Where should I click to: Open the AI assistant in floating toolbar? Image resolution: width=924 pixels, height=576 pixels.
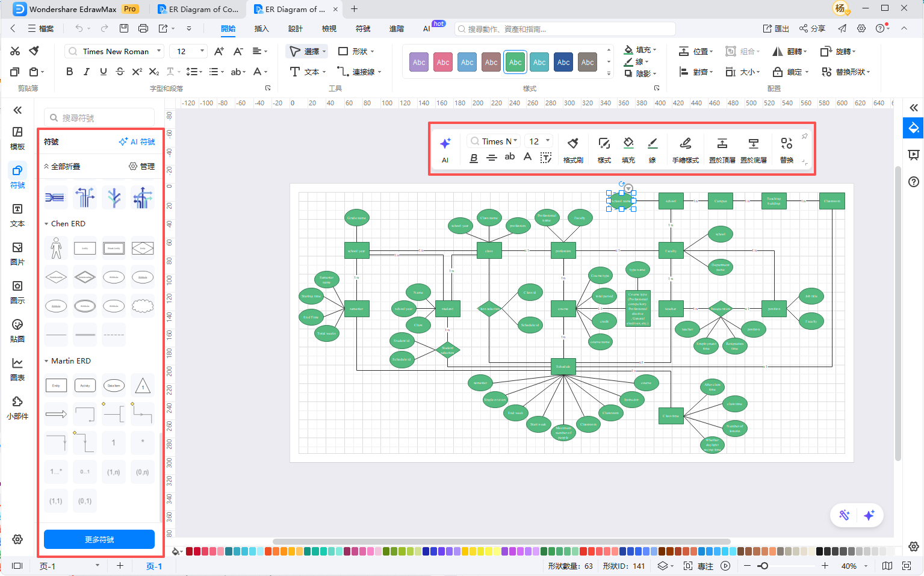[x=445, y=149]
